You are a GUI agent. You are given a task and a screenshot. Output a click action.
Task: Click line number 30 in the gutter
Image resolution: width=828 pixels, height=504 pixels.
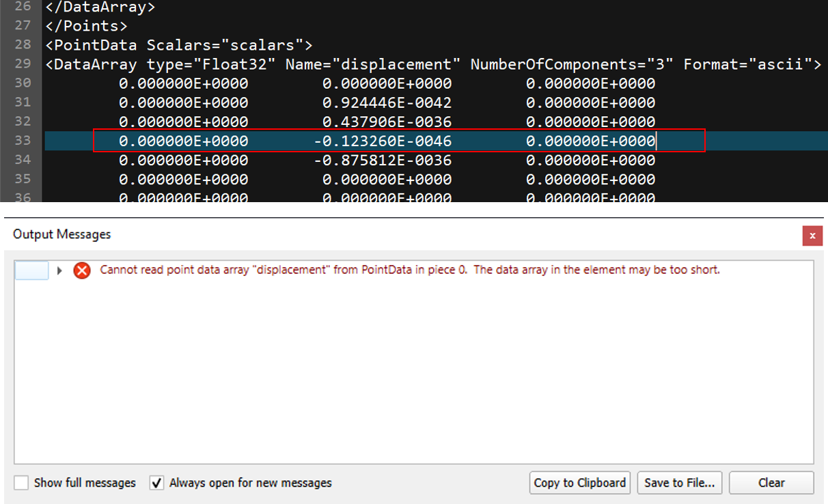(x=23, y=83)
